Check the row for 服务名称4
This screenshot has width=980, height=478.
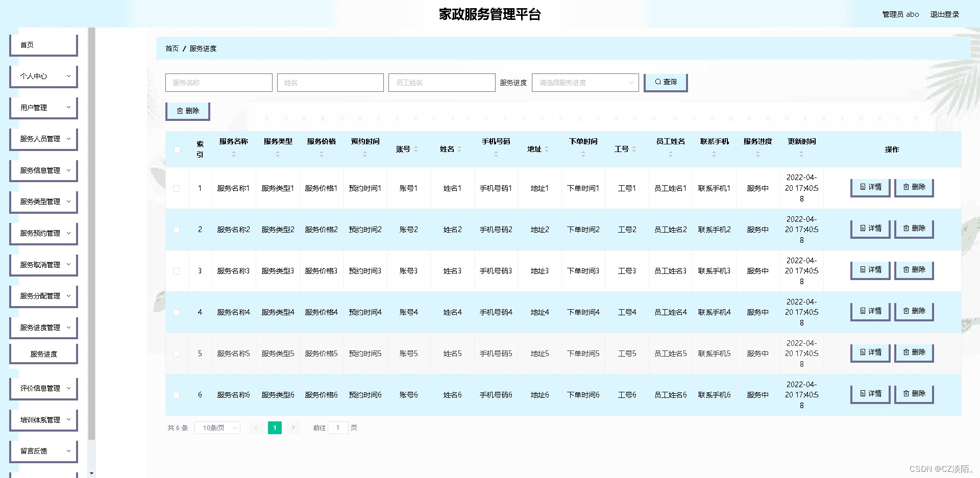[177, 312]
